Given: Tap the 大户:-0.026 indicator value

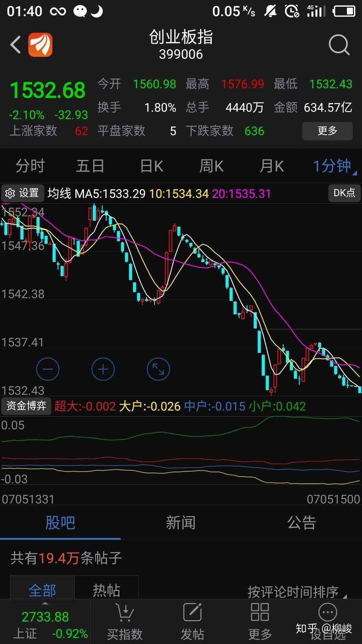Looking at the screenshot, I should 150,406.
